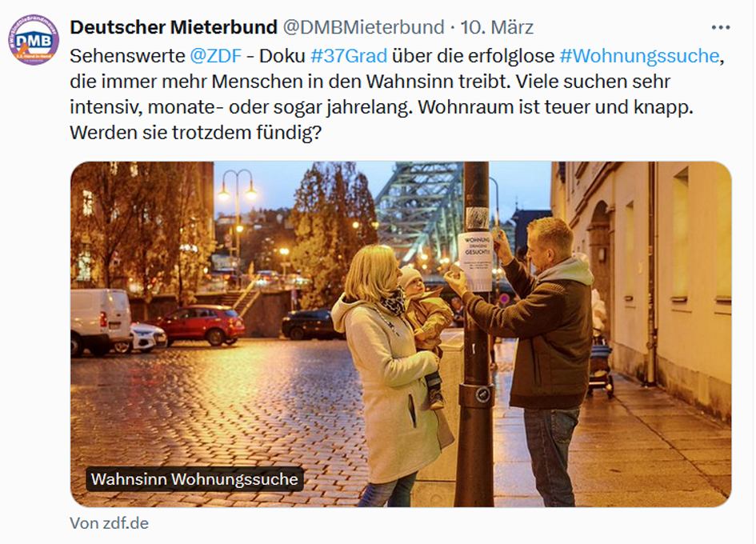This screenshot has height=544, width=756.
Task: Open the tweet via the 10. März timestamp
Action: click(497, 27)
